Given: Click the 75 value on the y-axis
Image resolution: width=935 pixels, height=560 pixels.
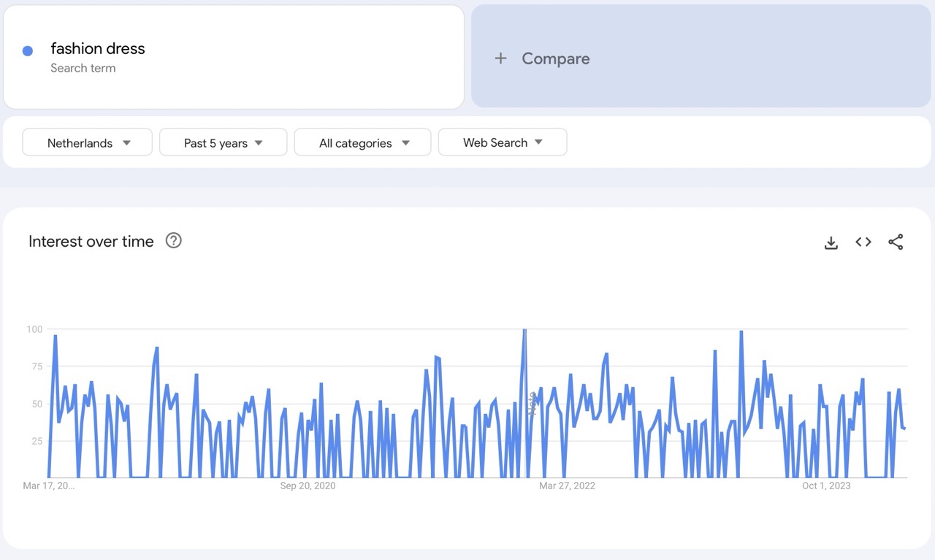Looking at the screenshot, I should coord(37,367).
